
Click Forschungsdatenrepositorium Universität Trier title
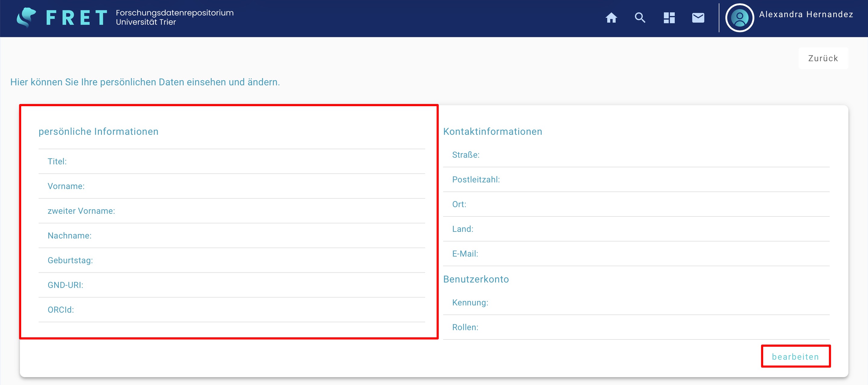[175, 17]
